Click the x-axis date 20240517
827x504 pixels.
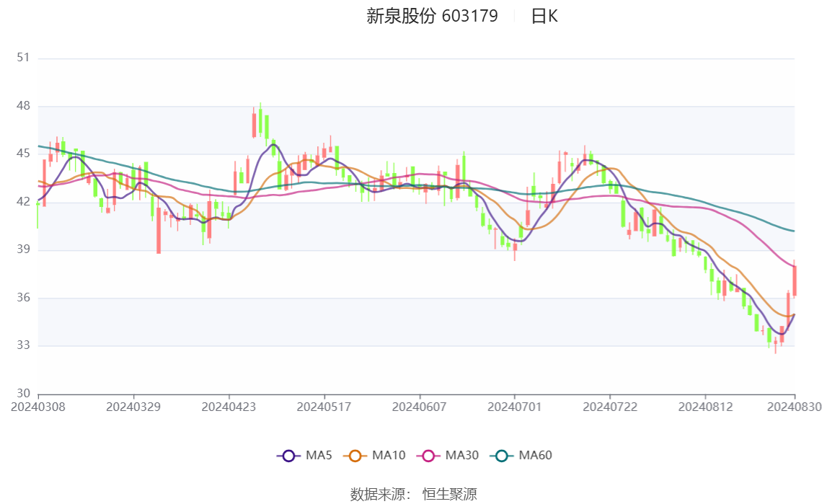click(324, 407)
